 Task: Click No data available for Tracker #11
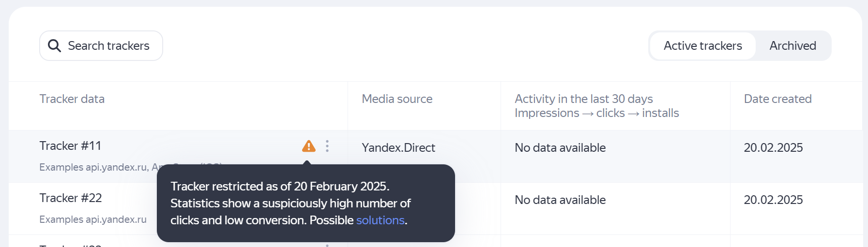click(560, 148)
